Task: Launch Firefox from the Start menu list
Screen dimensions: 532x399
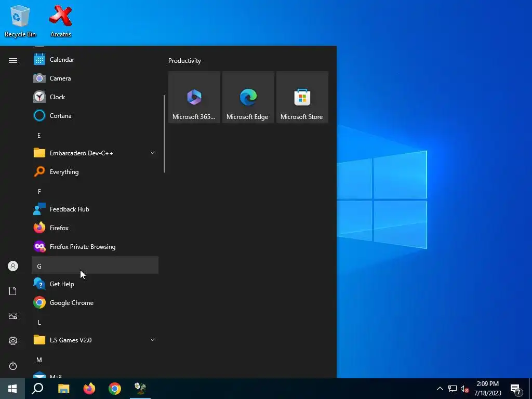Action: pyautogui.click(x=95, y=228)
